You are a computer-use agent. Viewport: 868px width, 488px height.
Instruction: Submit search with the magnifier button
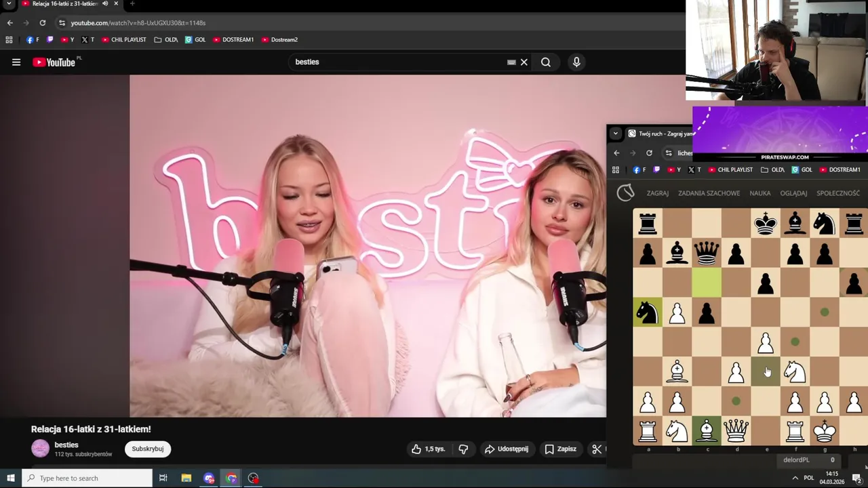pyautogui.click(x=546, y=62)
